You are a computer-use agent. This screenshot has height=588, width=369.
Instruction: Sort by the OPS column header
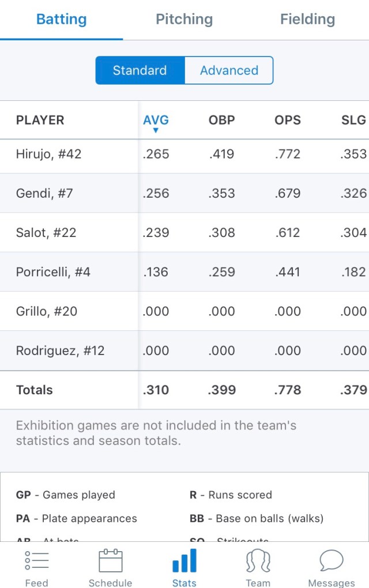[288, 120]
